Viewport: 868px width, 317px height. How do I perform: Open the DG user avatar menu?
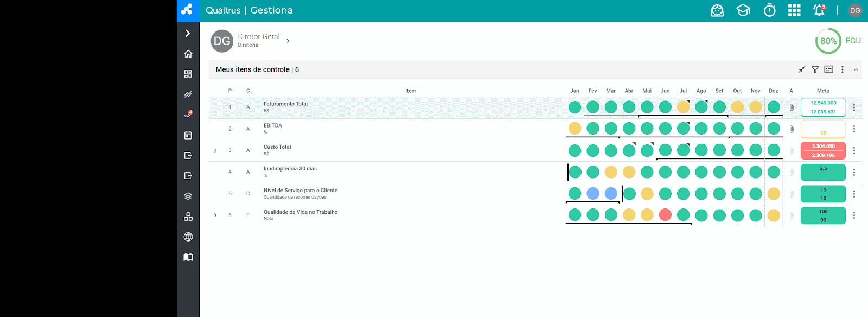coord(855,10)
